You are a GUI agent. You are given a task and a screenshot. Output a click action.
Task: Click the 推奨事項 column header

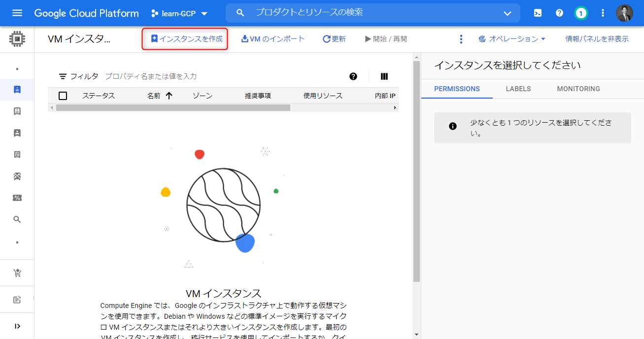(258, 96)
